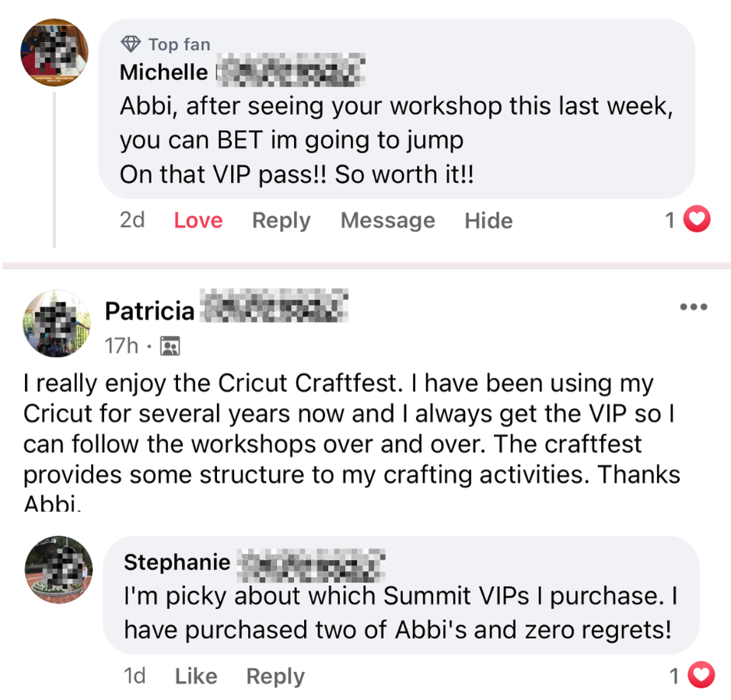Screen dimensions: 731x700
Task: Open the three-dot options menu on Patricia's post
Action: 694,306
